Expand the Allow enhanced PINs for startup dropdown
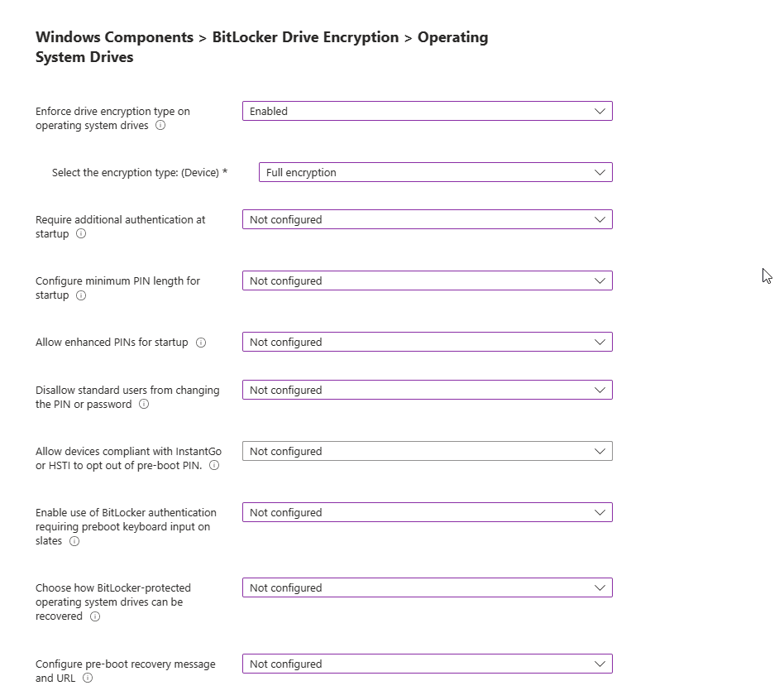The width and height of the screenshot is (784, 700). 427,342
